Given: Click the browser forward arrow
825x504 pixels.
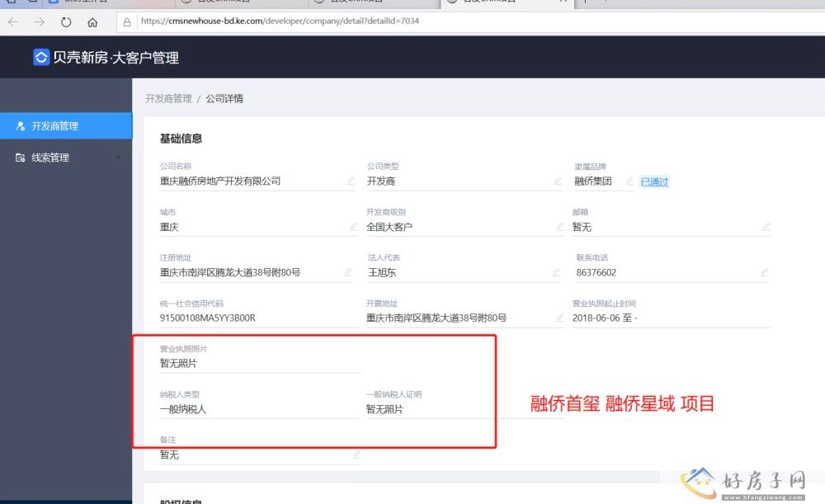Looking at the screenshot, I should (x=40, y=22).
